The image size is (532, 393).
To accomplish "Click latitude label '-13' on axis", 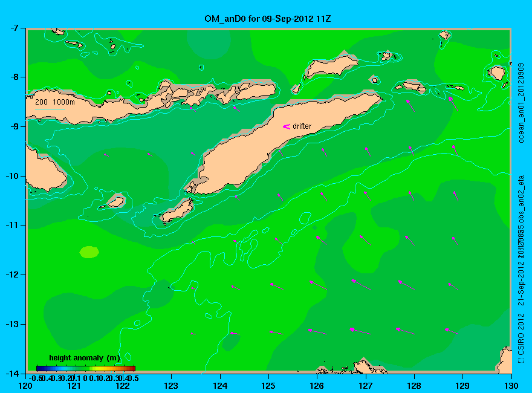I will 12,324.
